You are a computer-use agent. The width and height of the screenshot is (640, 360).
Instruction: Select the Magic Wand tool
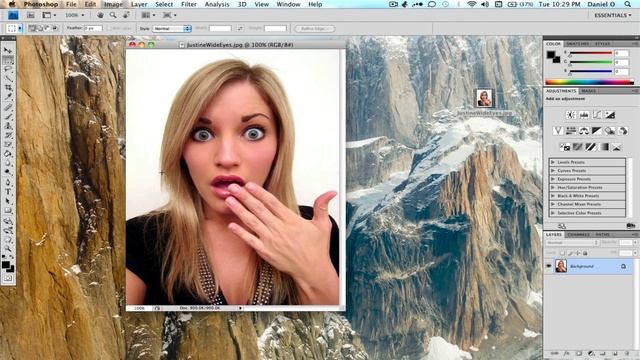tap(8, 78)
